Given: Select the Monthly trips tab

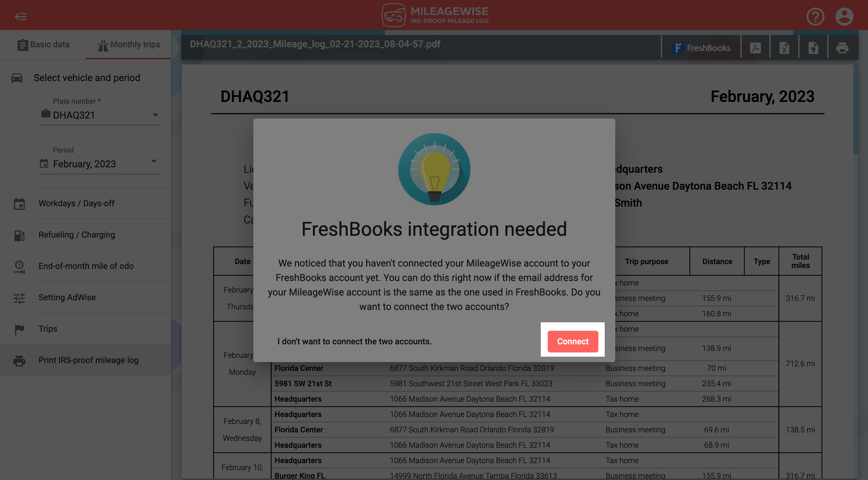Looking at the screenshot, I should (128, 44).
